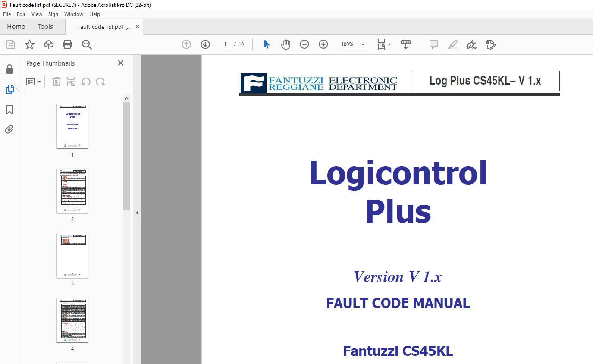593x364 pixels.
Task: Select the Highlight text tool
Action: click(x=453, y=44)
